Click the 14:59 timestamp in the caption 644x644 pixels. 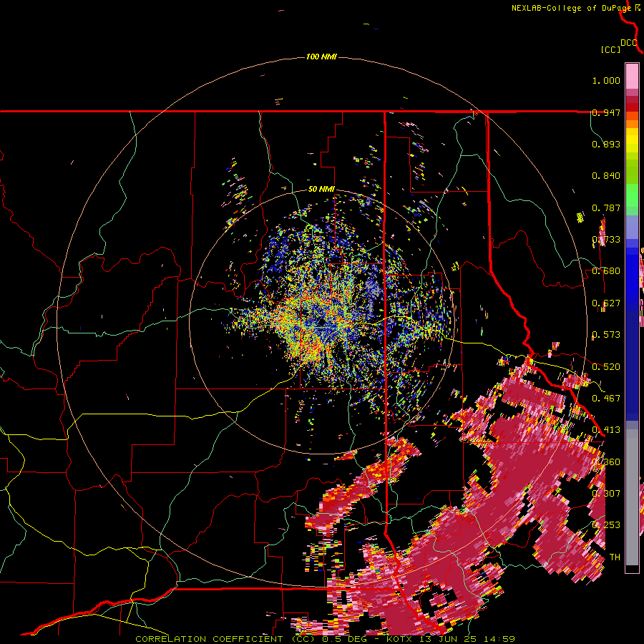tap(499, 639)
